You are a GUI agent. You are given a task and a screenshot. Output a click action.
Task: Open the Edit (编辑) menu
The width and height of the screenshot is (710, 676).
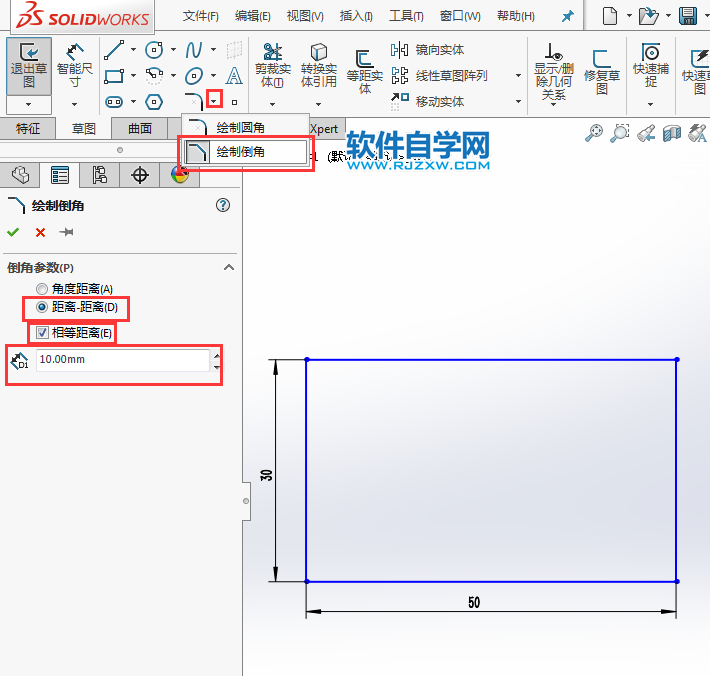coord(253,16)
